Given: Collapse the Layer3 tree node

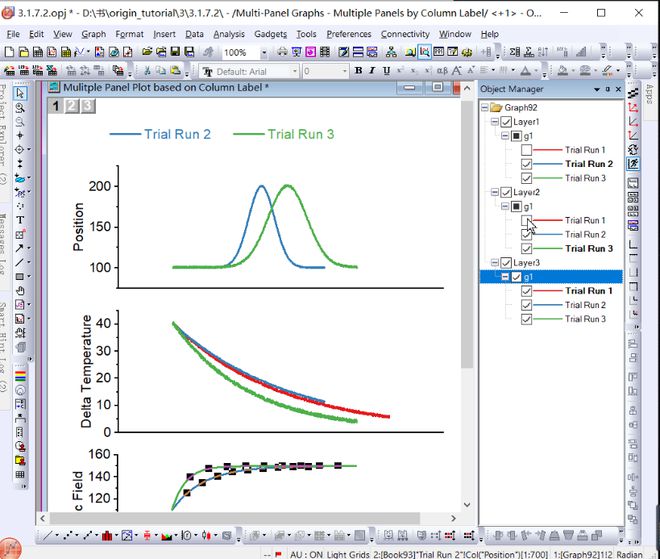Looking at the screenshot, I should 495,263.
